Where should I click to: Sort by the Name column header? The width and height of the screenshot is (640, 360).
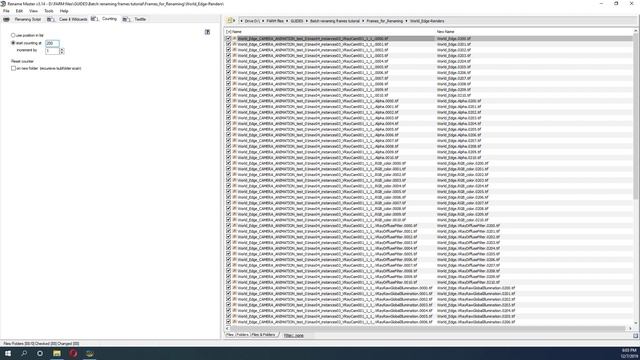(x=237, y=31)
